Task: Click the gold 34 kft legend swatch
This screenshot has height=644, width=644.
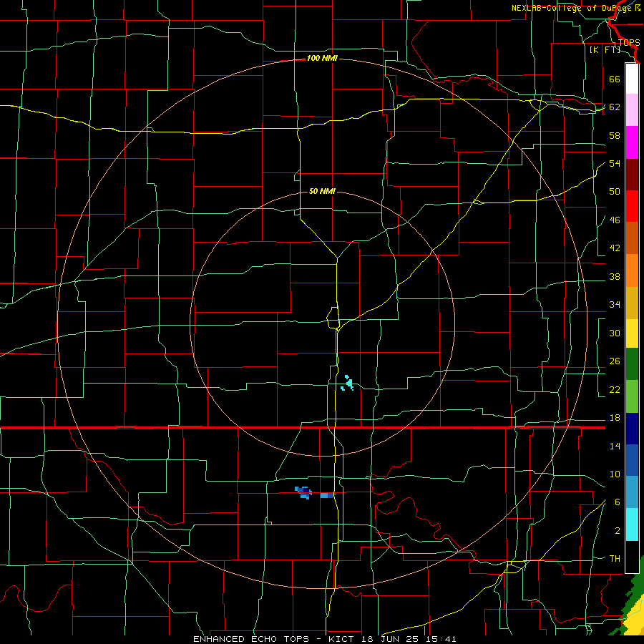Action: (x=632, y=303)
